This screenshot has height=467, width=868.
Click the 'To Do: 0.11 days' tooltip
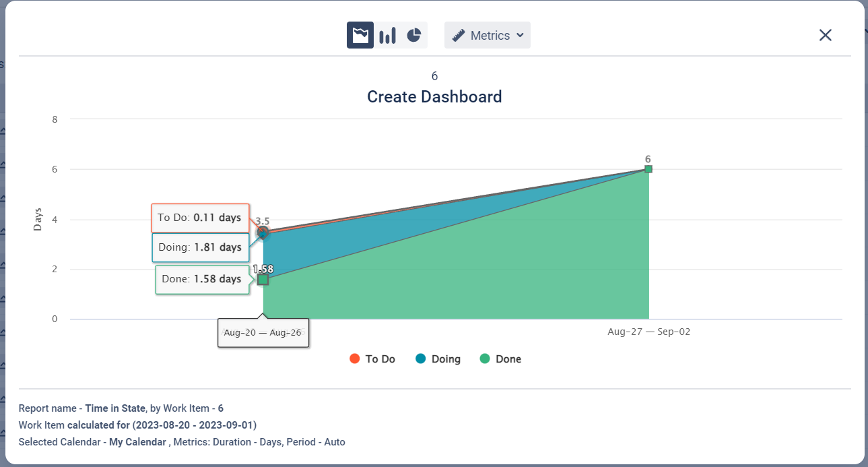tap(200, 218)
